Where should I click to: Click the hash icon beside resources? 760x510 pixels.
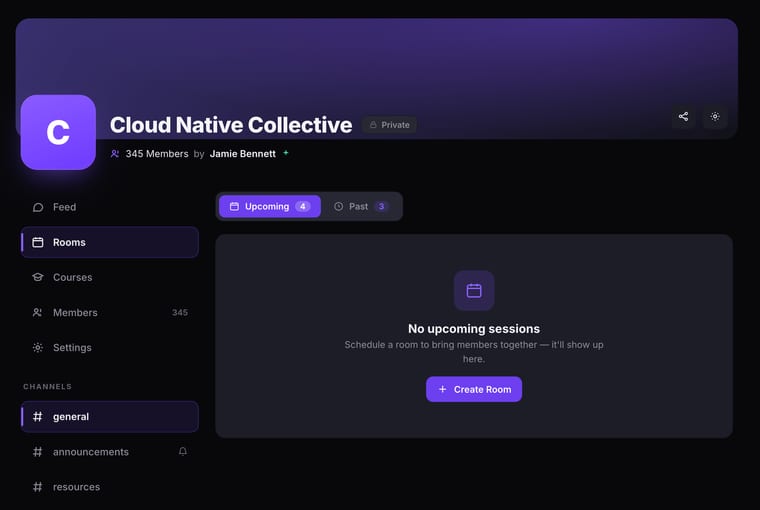click(38, 487)
